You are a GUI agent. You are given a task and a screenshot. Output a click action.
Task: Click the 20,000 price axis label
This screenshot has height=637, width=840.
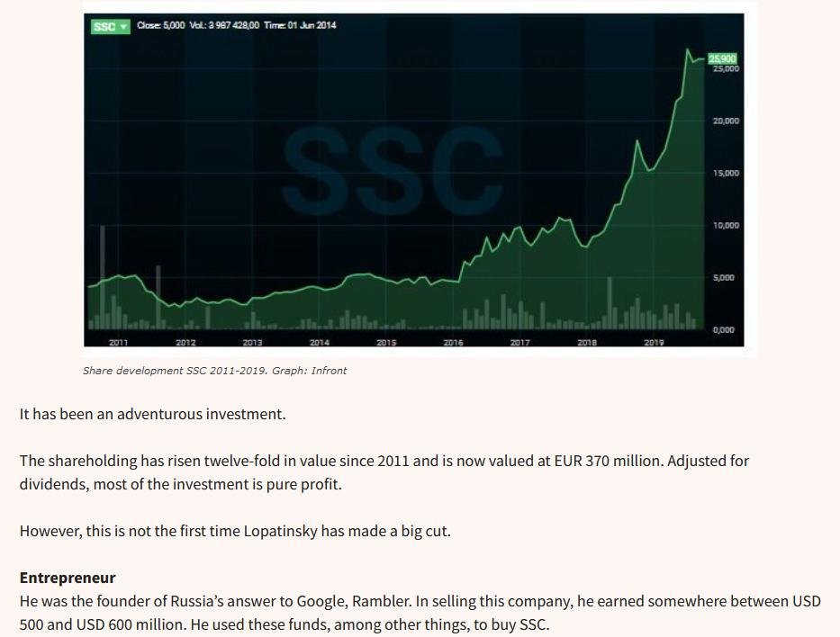(726, 121)
